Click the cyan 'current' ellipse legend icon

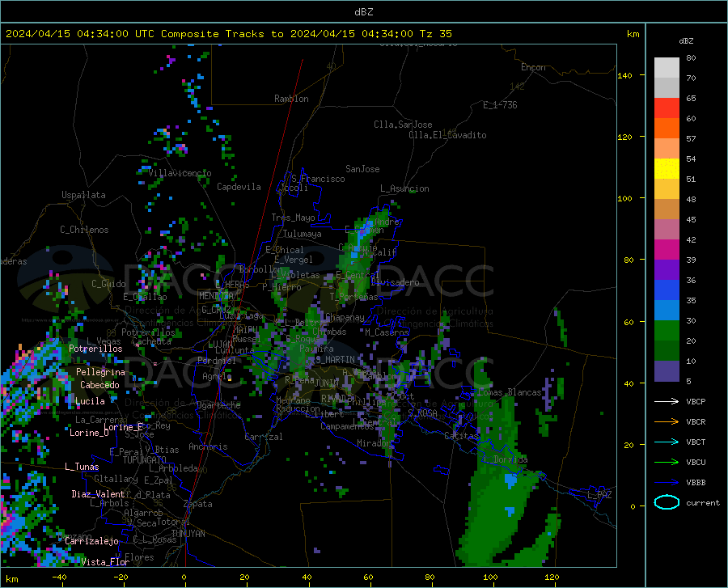[667, 502]
